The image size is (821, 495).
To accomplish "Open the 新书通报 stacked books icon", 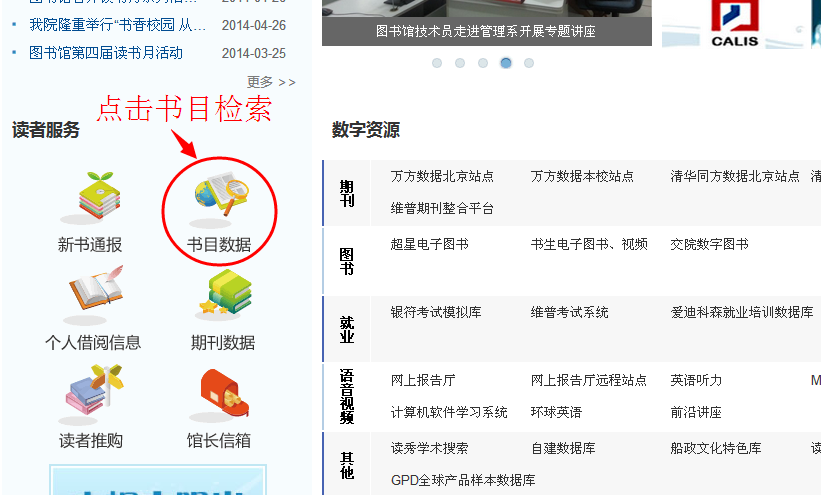I will pos(99,195).
